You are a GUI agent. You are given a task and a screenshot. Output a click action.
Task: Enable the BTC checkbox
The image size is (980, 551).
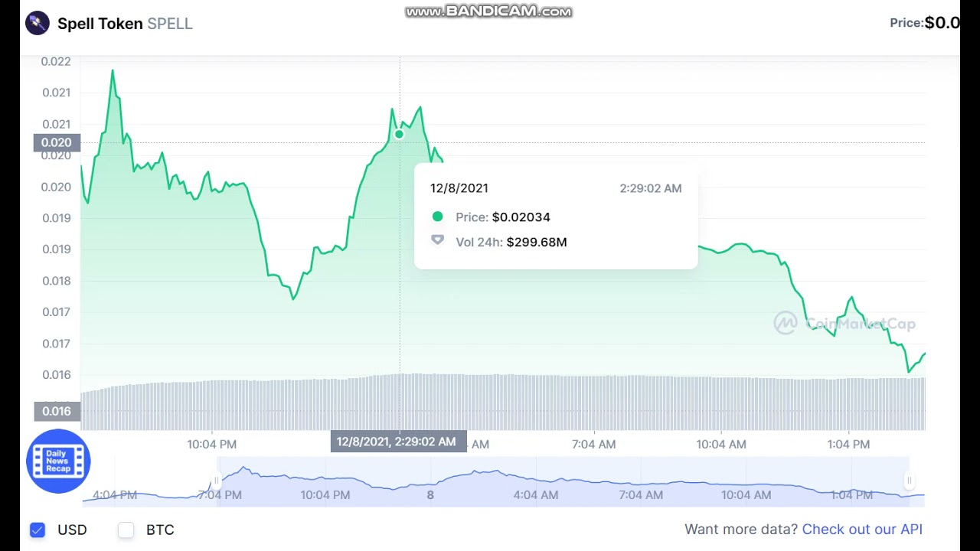126,530
